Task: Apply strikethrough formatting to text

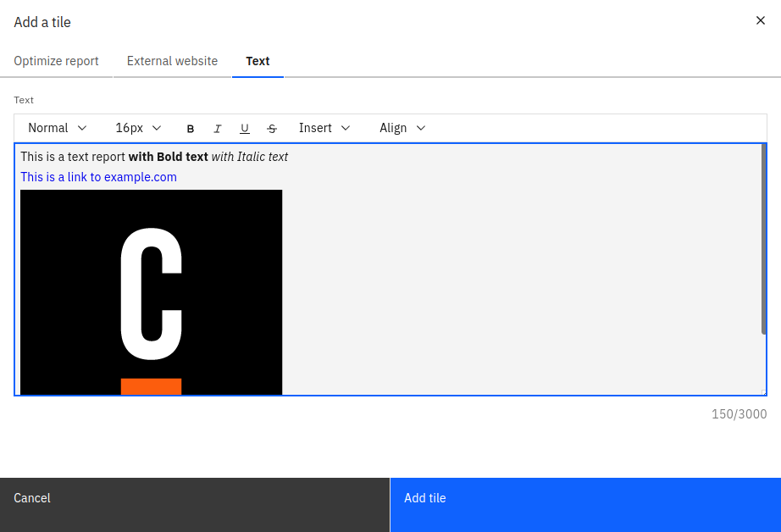Action: click(x=272, y=128)
